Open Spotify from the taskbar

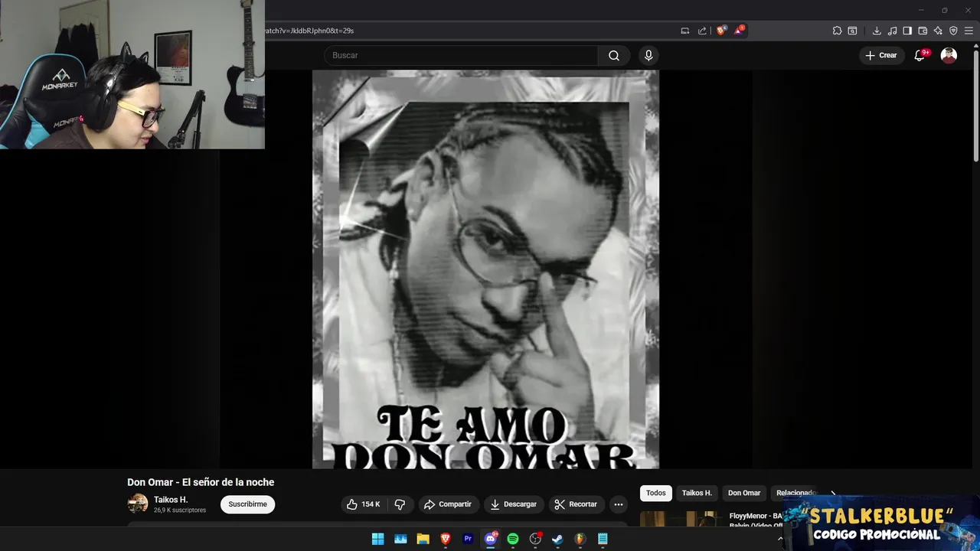tap(513, 539)
